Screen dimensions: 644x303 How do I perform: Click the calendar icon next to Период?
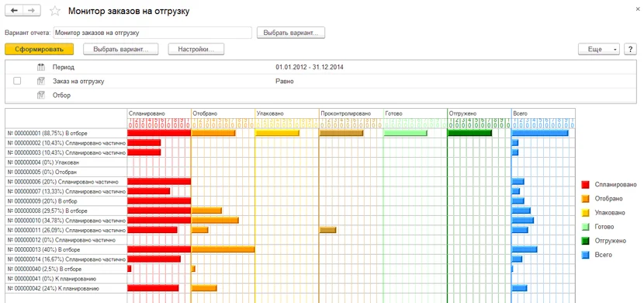(x=40, y=67)
